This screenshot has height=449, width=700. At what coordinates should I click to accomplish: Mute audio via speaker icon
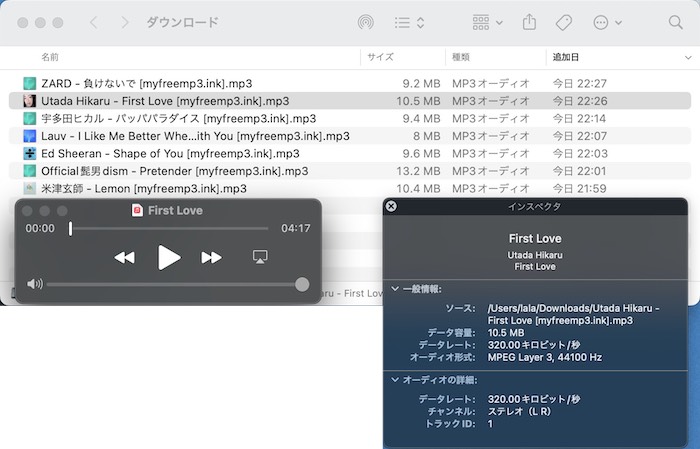[x=35, y=284]
